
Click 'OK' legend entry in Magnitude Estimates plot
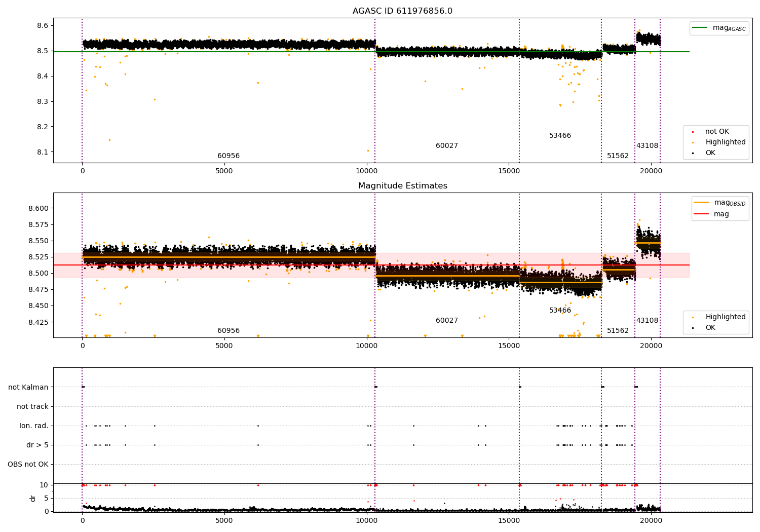710,328
